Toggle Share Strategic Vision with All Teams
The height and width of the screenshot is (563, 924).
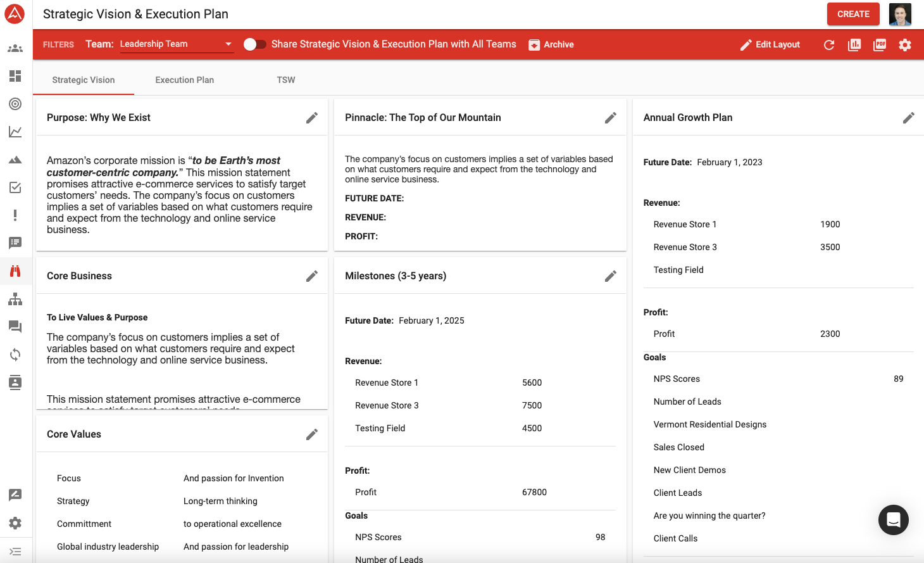[254, 44]
